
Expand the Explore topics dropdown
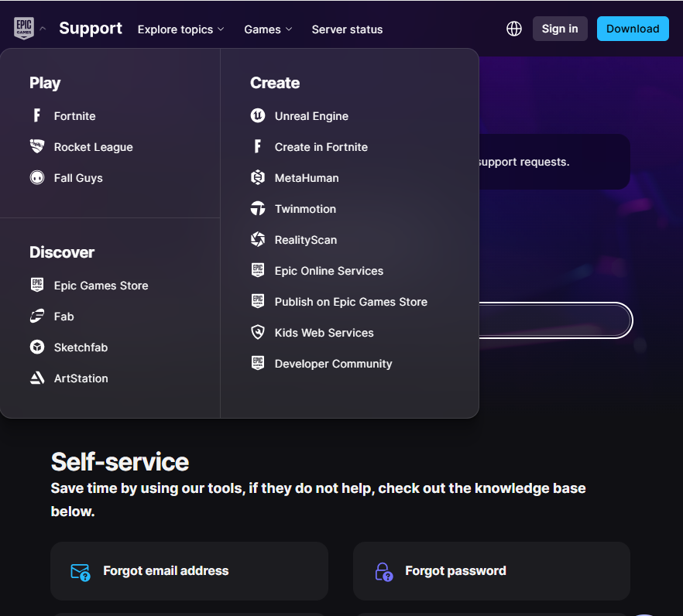(x=180, y=29)
